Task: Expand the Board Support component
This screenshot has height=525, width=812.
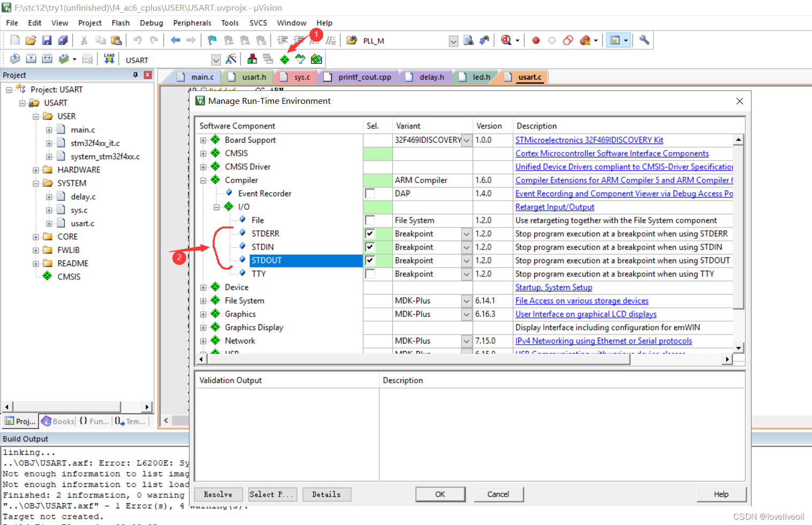Action: tap(203, 140)
